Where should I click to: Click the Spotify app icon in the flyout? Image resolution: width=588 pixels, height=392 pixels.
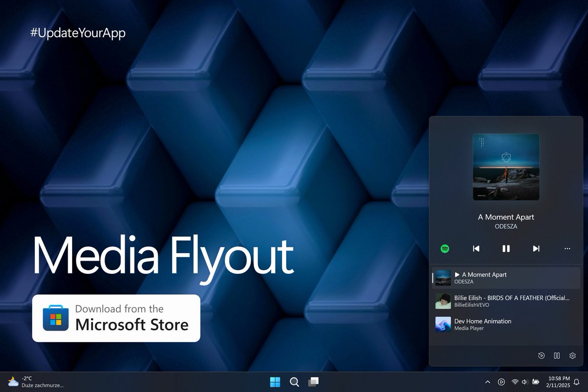click(445, 248)
